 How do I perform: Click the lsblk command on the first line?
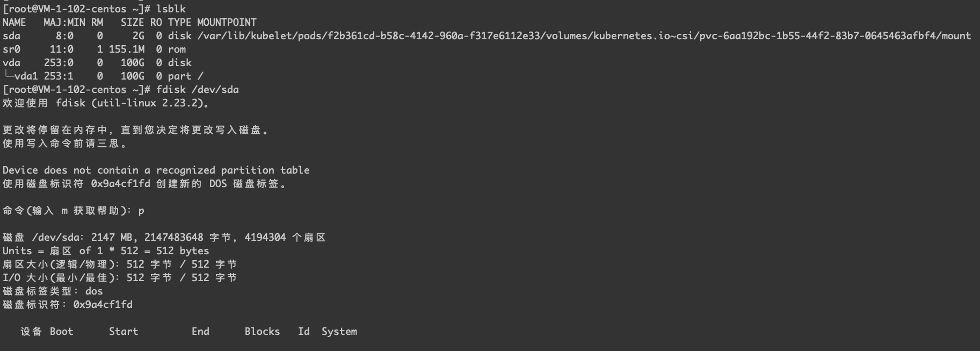(171, 9)
